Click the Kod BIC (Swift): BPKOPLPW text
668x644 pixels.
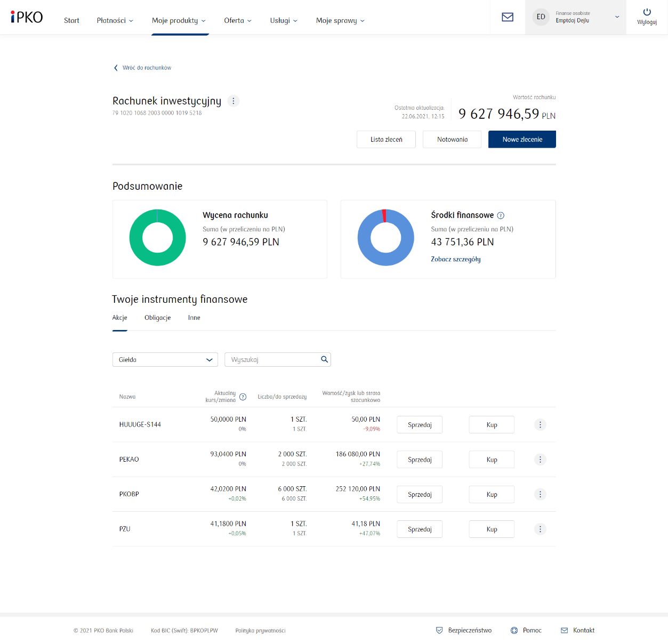(184, 631)
